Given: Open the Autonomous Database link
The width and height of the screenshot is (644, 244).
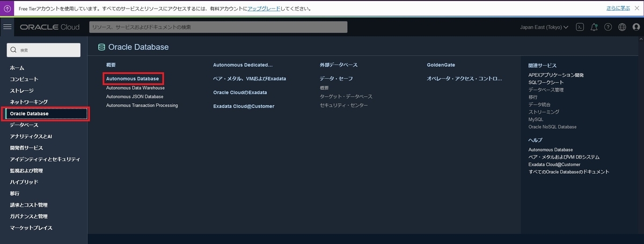Looking at the screenshot, I should pyautogui.click(x=133, y=78).
